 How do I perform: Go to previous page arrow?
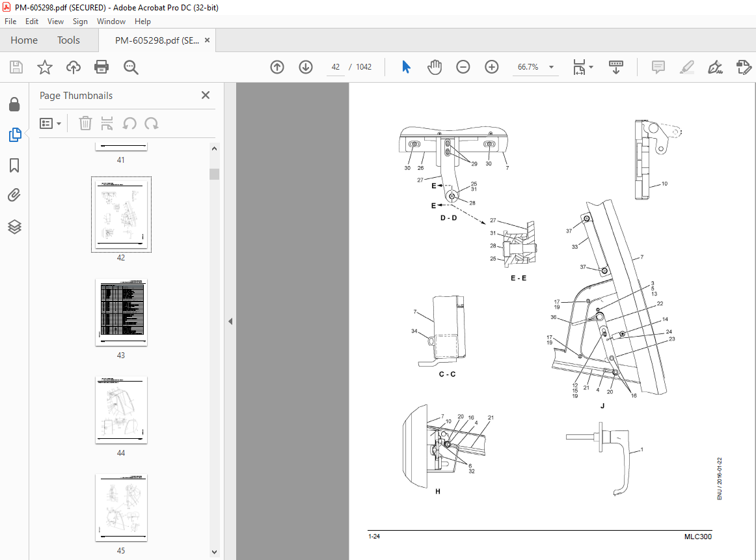[277, 67]
